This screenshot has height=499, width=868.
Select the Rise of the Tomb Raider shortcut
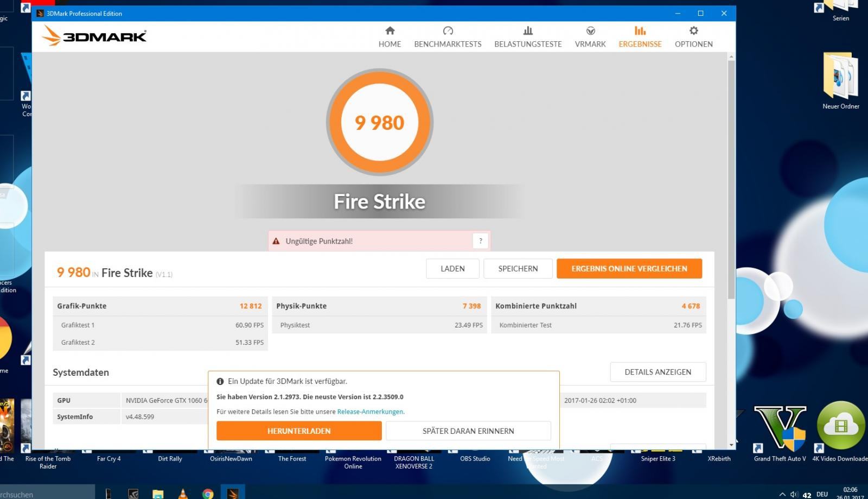click(48, 462)
